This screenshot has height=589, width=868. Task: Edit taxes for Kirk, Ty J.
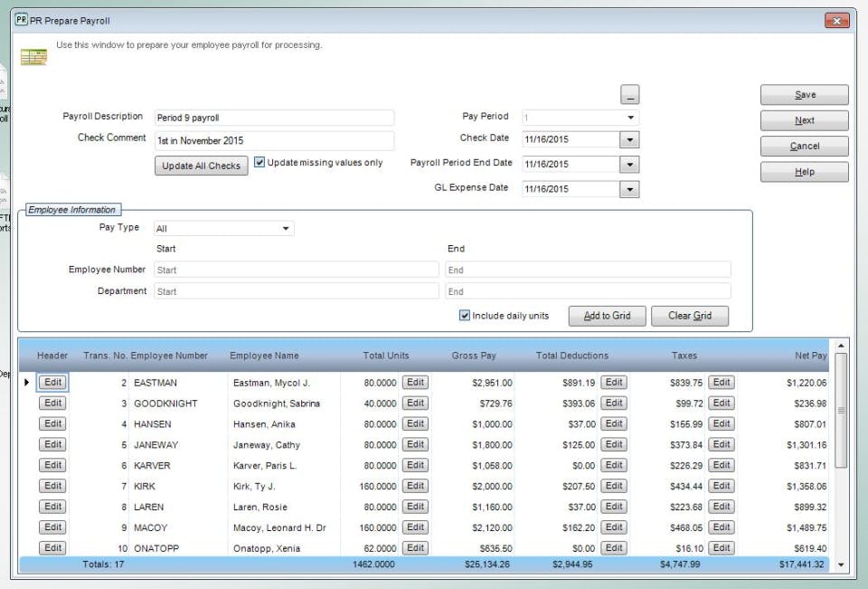pos(722,486)
